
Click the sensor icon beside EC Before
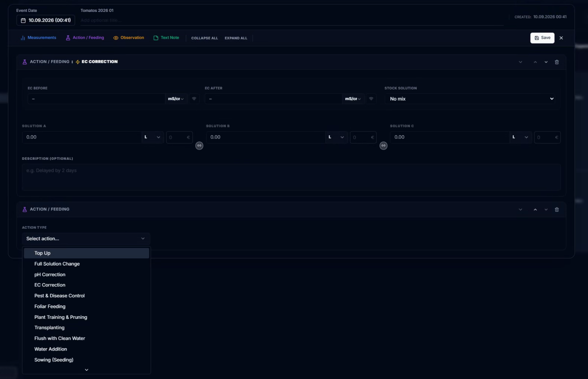[194, 99]
